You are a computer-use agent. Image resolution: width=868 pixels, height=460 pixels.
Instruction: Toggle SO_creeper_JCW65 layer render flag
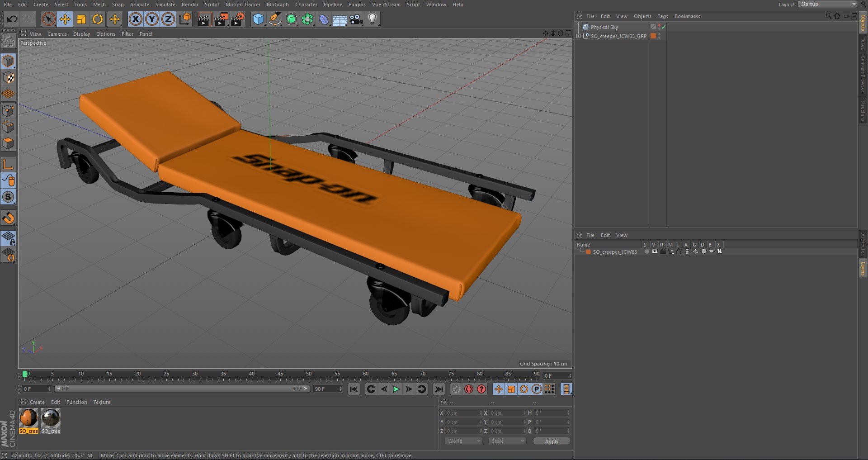663,251
